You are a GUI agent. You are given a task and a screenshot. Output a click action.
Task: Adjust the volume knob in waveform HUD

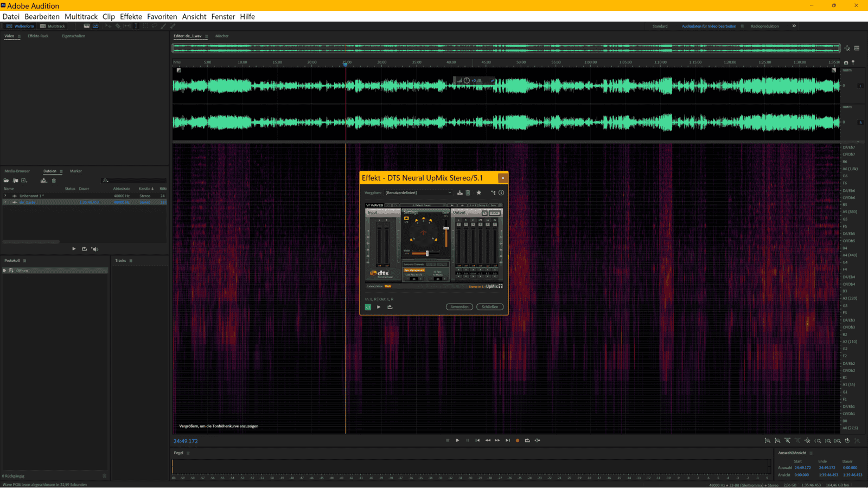(467, 81)
